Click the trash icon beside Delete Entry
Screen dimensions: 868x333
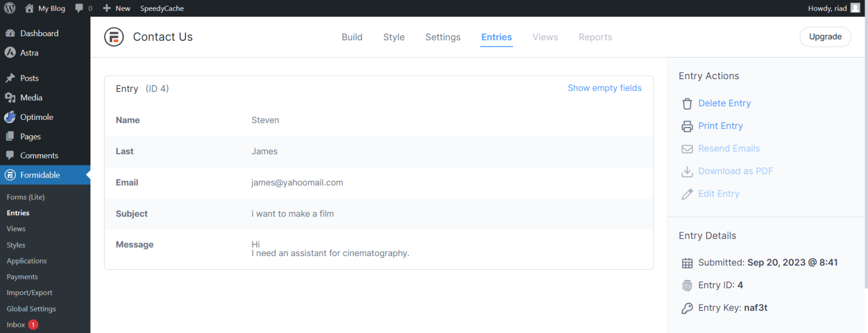(x=687, y=103)
